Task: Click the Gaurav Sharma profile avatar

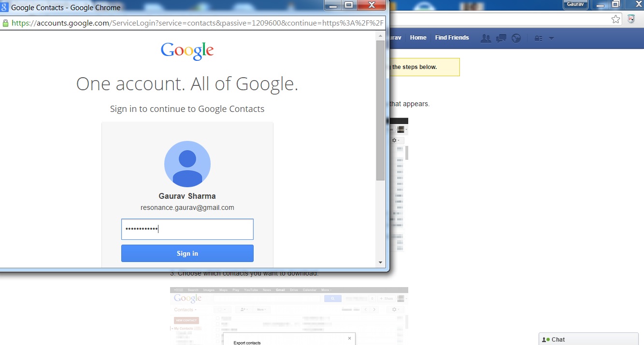Action: coord(187,164)
